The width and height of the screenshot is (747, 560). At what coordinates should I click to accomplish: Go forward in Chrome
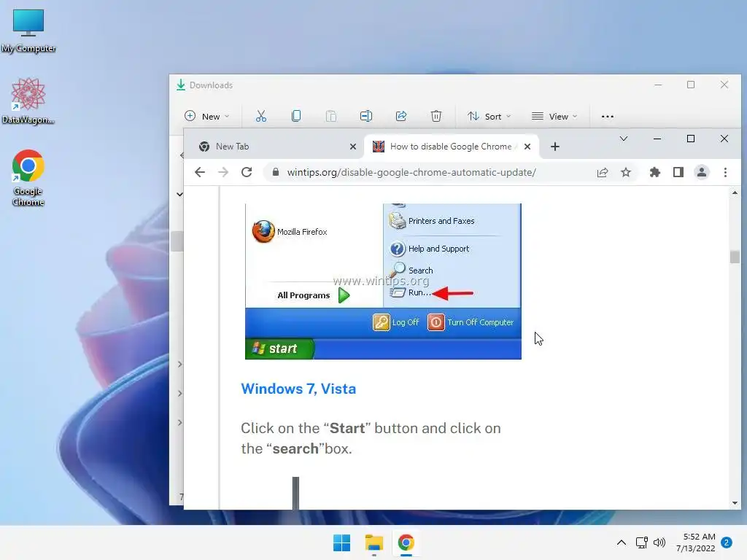pyautogui.click(x=223, y=172)
